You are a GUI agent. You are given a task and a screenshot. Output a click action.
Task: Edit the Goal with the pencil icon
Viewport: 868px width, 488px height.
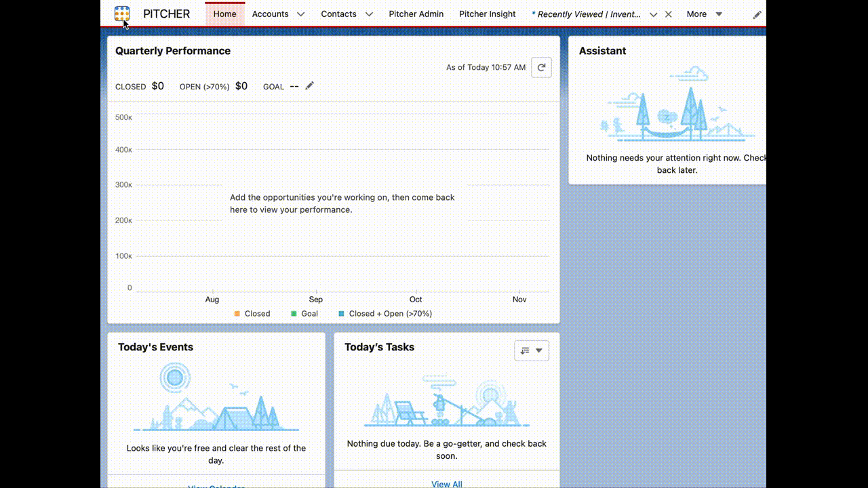pos(310,86)
